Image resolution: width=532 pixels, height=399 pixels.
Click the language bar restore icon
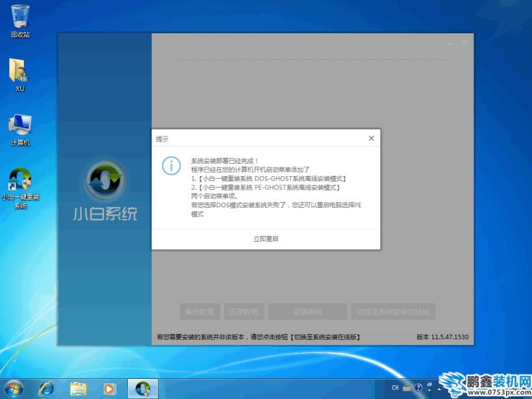429,385
